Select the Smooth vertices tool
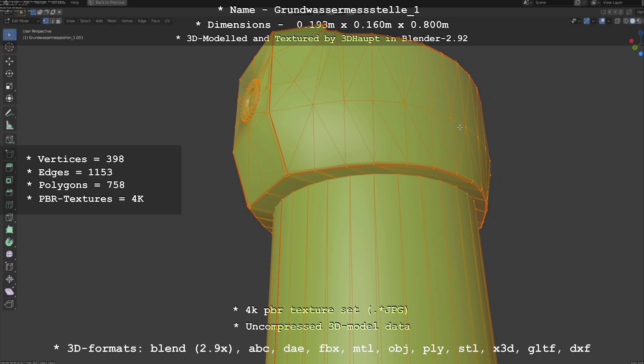The height and width of the screenshot is (364, 644). click(x=9, y=254)
